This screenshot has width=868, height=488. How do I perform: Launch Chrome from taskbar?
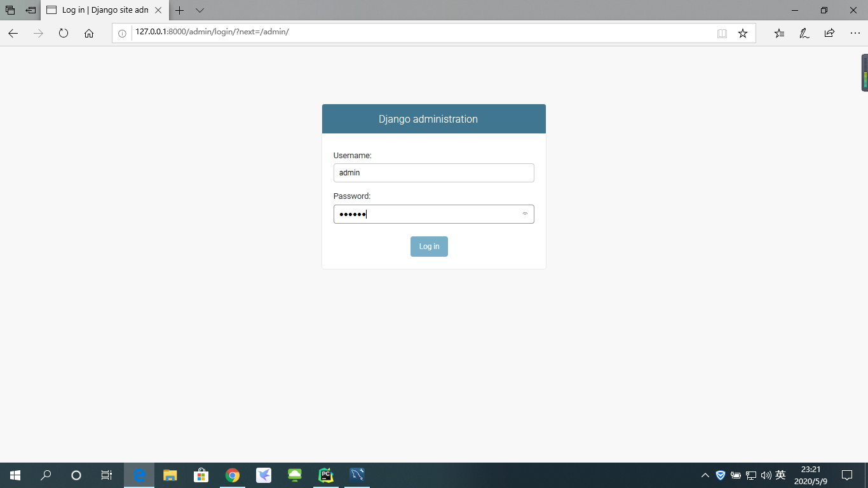click(x=232, y=475)
